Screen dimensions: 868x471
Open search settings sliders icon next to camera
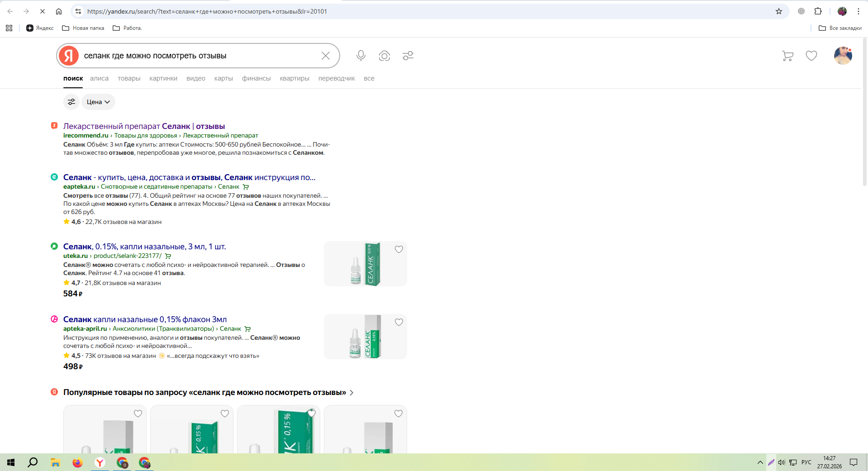point(408,56)
